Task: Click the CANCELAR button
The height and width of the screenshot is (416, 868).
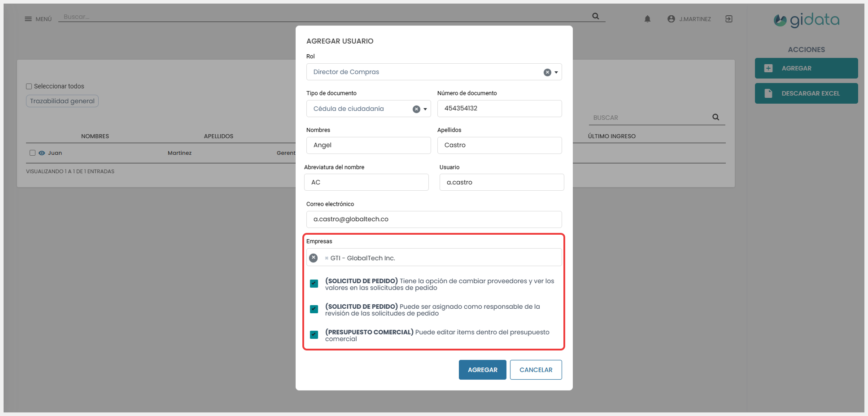Action: 536,370
